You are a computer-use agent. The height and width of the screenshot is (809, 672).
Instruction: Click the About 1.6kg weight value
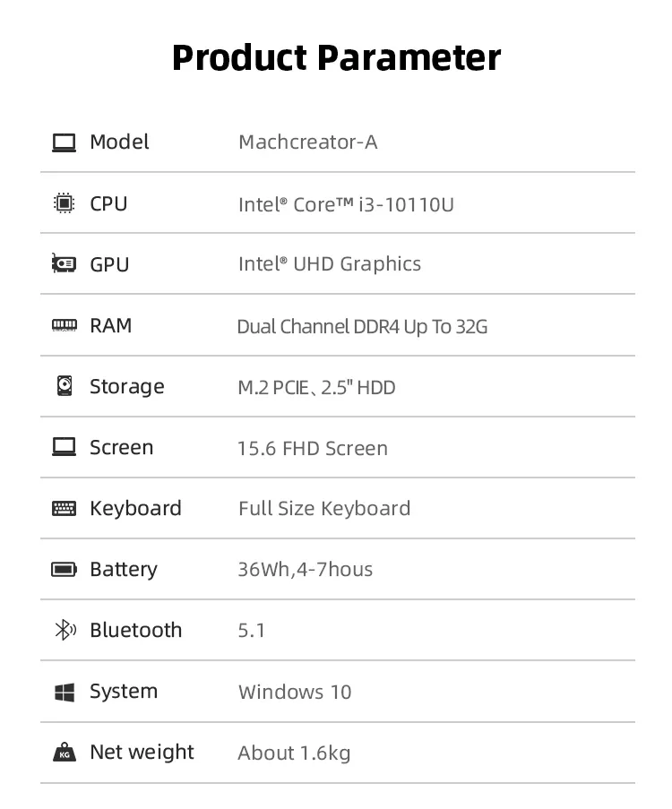pyautogui.click(x=294, y=753)
